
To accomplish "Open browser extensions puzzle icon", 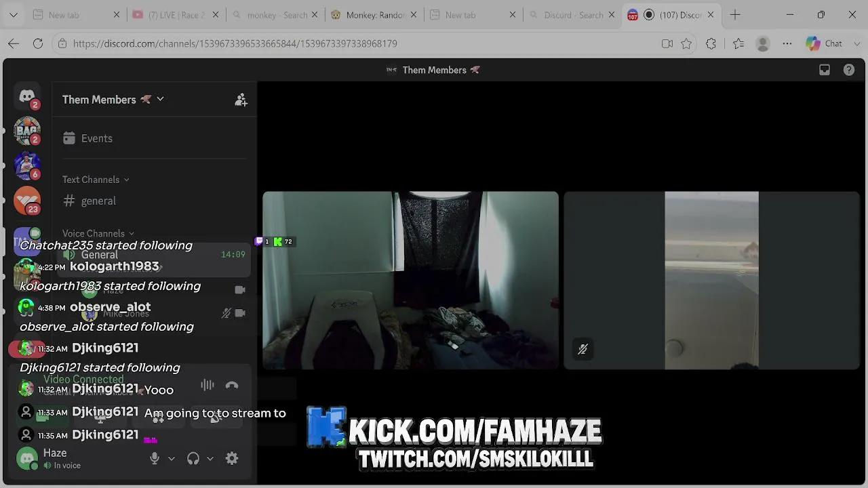I will click(711, 43).
